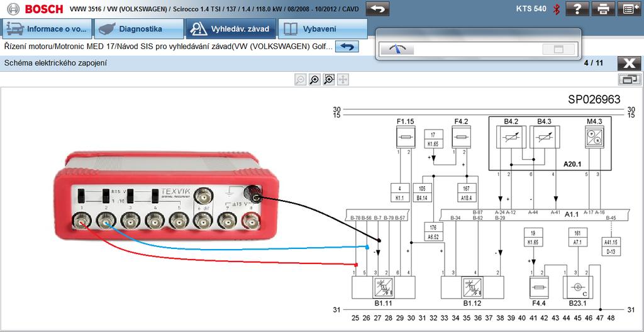Click the pan move arrows icon
644x332 pixels.
343,80
